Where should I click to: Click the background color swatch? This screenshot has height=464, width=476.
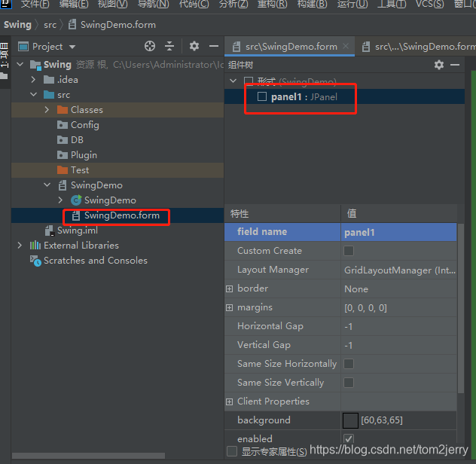point(350,420)
